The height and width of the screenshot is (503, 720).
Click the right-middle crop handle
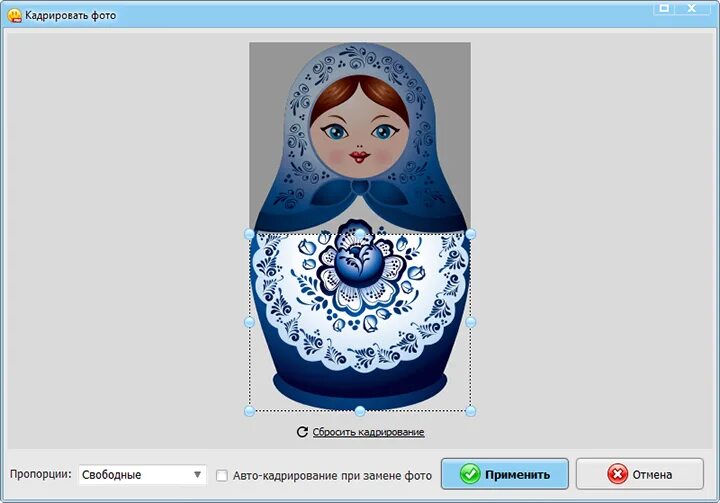pyautogui.click(x=471, y=322)
